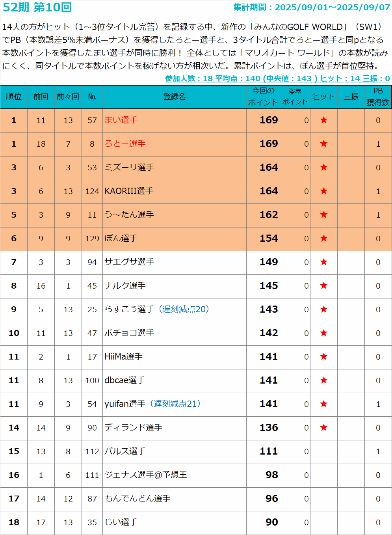This screenshot has height=535, width=392.
Task: Click the red star next to ろとー選手
Action: pos(323,144)
